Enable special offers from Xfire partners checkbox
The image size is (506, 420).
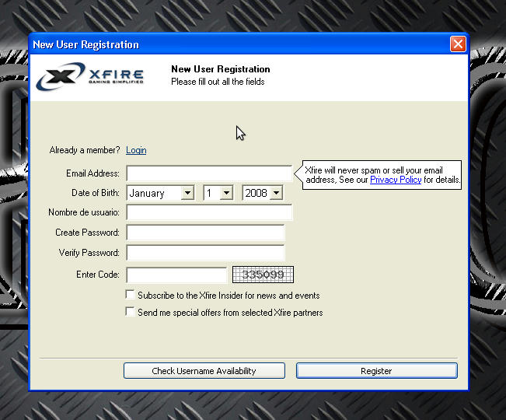click(130, 312)
